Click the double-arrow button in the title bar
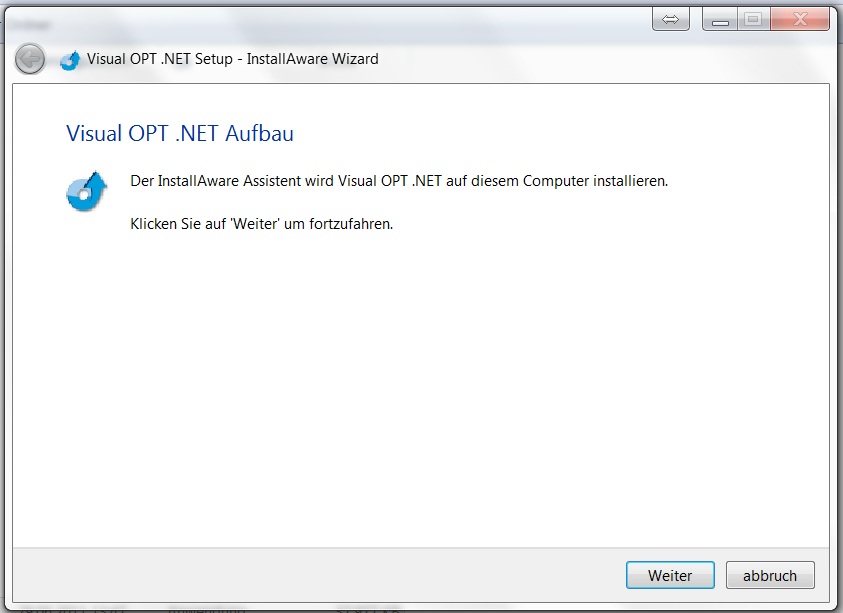The height and width of the screenshot is (613, 843). (x=670, y=20)
